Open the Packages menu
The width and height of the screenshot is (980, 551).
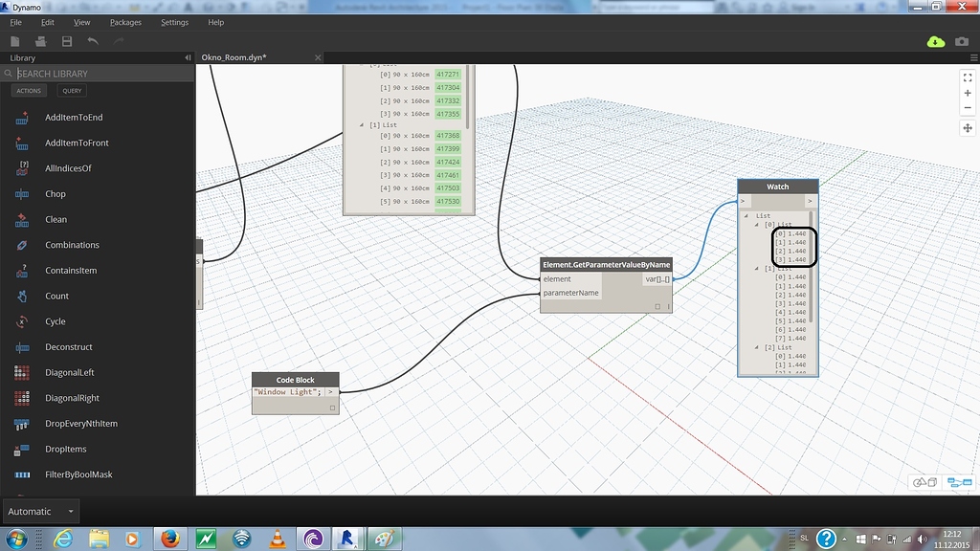[124, 22]
